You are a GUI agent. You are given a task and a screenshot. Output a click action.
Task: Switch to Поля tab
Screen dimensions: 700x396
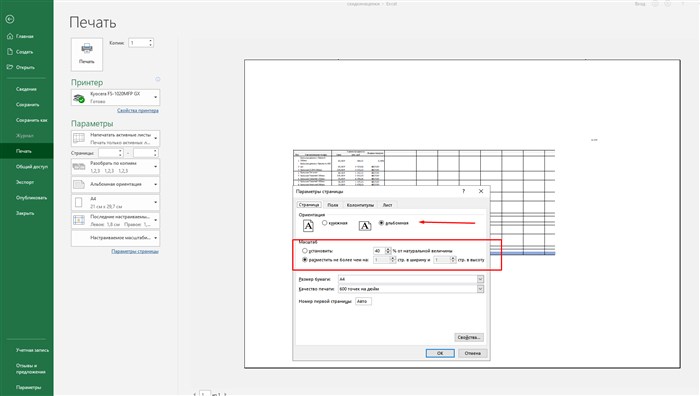[333, 205]
